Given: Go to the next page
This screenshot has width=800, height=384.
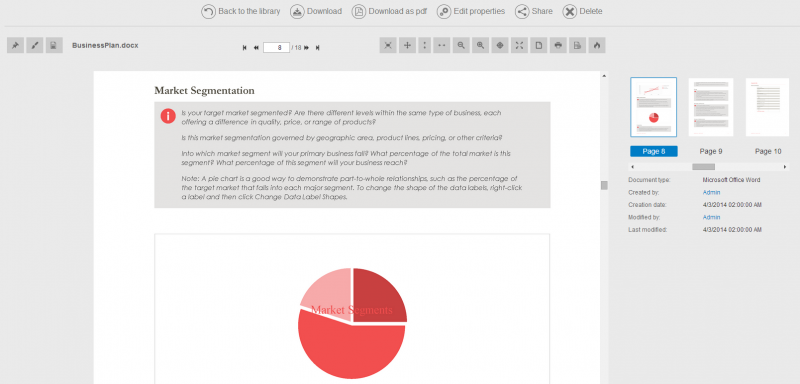Looking at the screenshot, I should (307, 47).
